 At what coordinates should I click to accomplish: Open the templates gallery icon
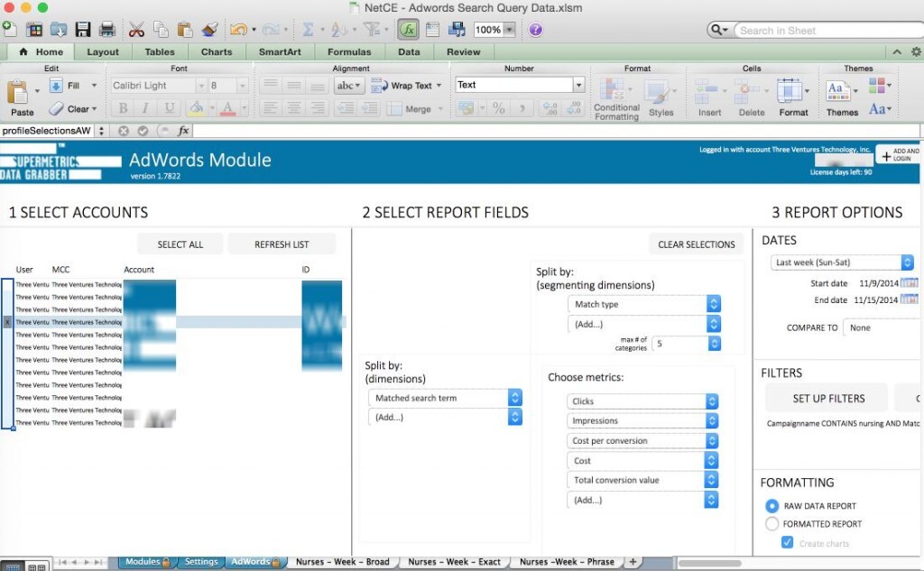click(x=35, y=30)
